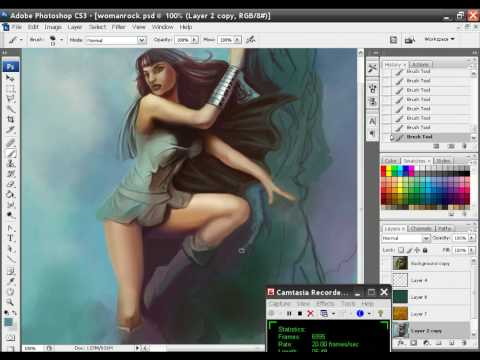
Task: Switch to the Styles tab
Action: [443, 161]
